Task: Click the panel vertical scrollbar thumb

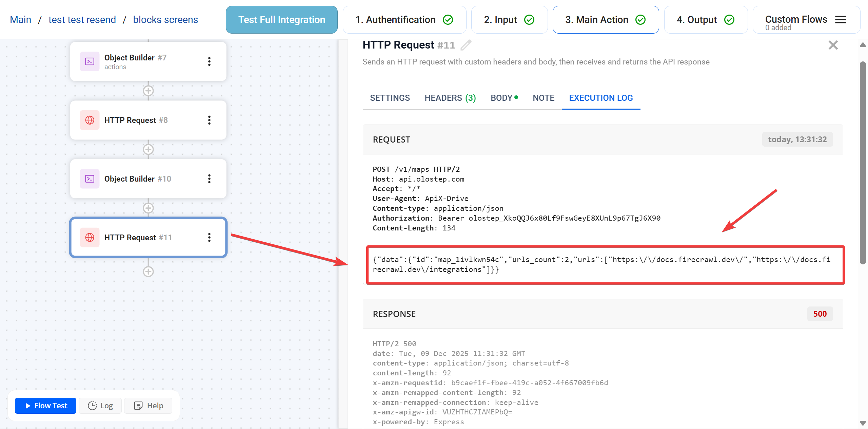Action: point(863,163)
